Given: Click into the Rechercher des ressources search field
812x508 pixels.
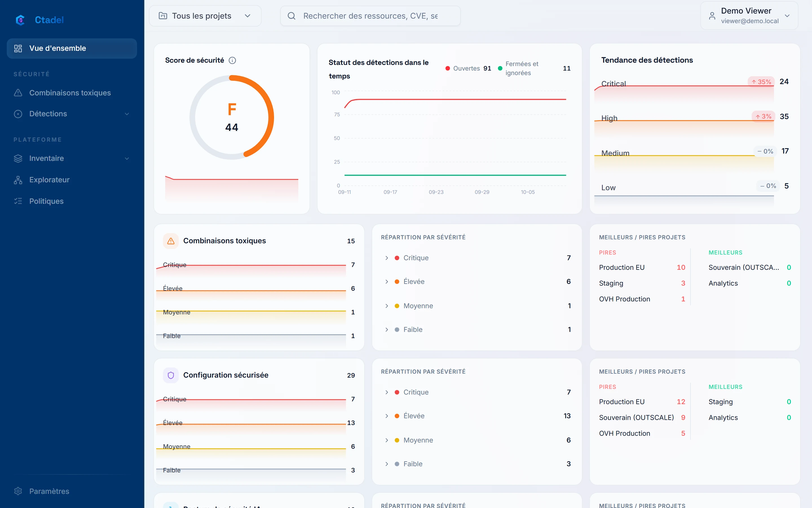Looking at the screenshot, I should coord(370,16).
